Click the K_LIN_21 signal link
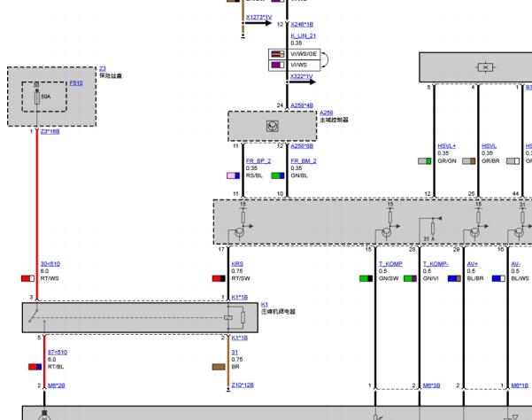Viewport: 532px width, 420px height. point(303,35)
